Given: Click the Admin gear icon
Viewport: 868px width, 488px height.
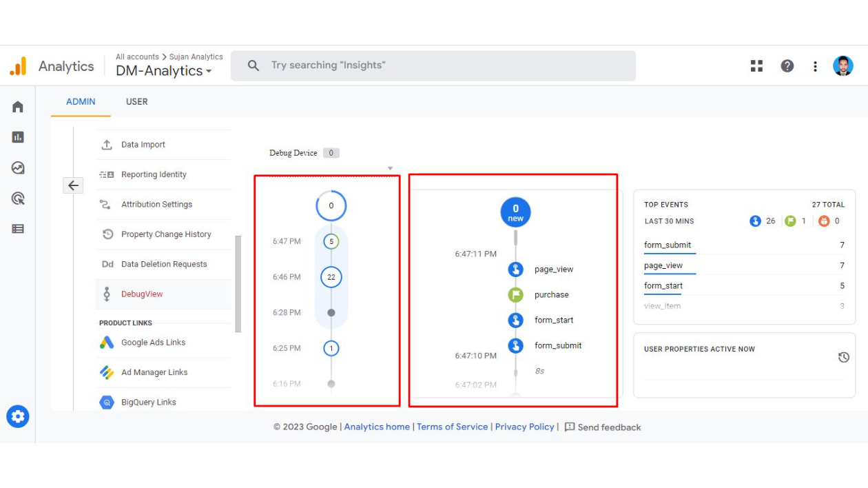Looking at the screenshot, I should coord(18,416).
